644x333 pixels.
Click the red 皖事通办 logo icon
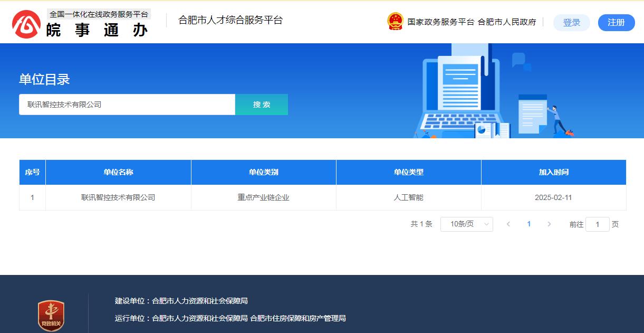pos(27,24)
